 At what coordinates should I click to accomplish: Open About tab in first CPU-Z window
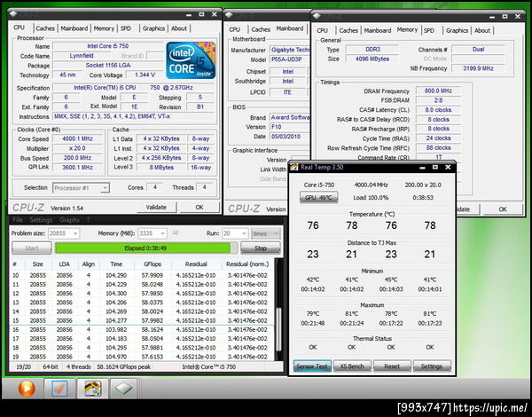coord(179,28)
